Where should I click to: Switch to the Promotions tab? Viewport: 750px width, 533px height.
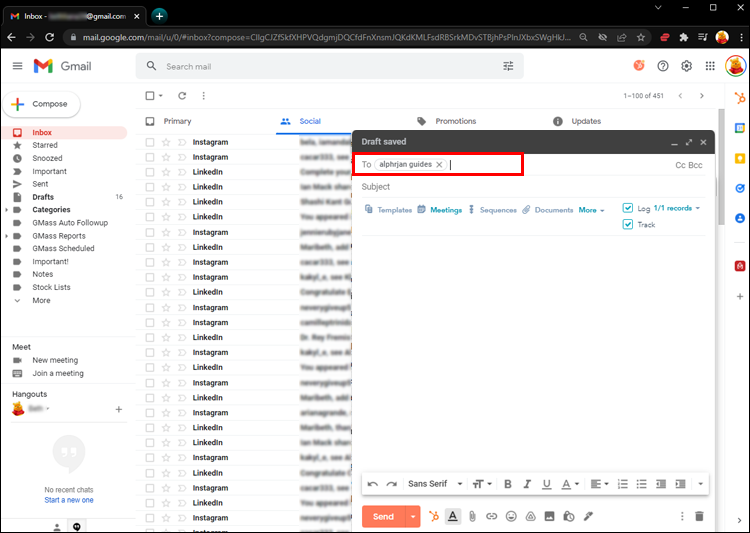455,121
